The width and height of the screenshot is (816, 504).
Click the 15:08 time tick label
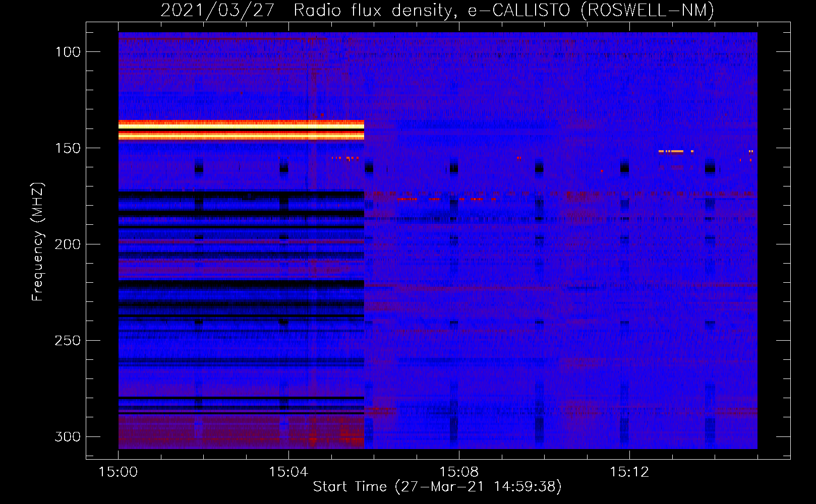click(459, 472)
